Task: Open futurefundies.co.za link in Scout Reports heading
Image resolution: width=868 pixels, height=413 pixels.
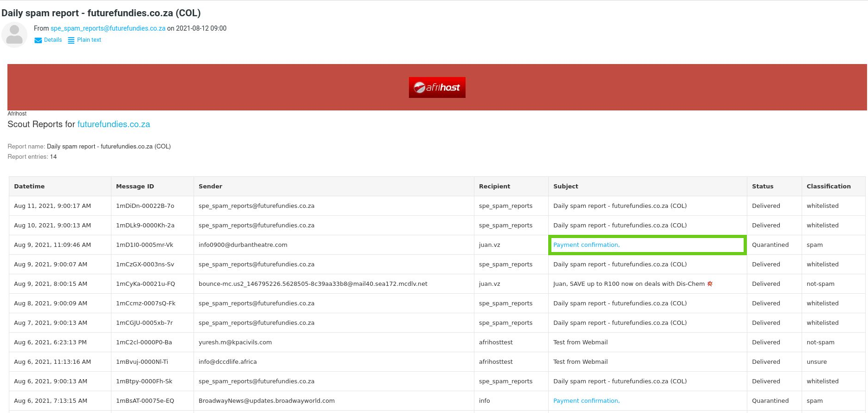Action: pos(113,124)
